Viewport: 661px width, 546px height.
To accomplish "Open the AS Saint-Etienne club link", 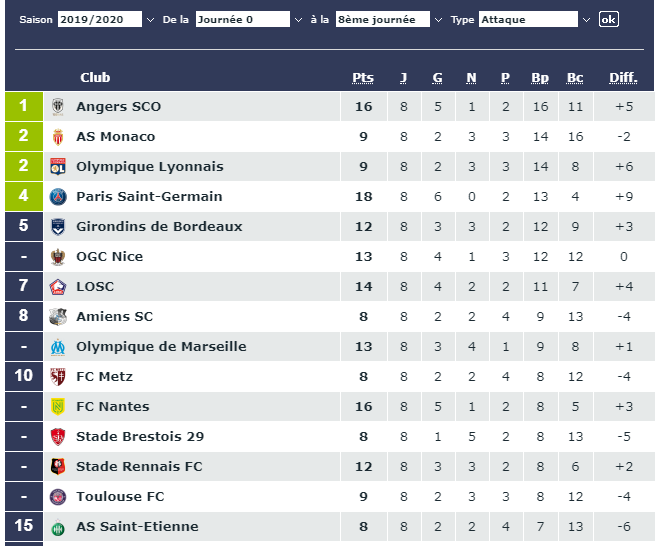I will click(x=137, y=527).
